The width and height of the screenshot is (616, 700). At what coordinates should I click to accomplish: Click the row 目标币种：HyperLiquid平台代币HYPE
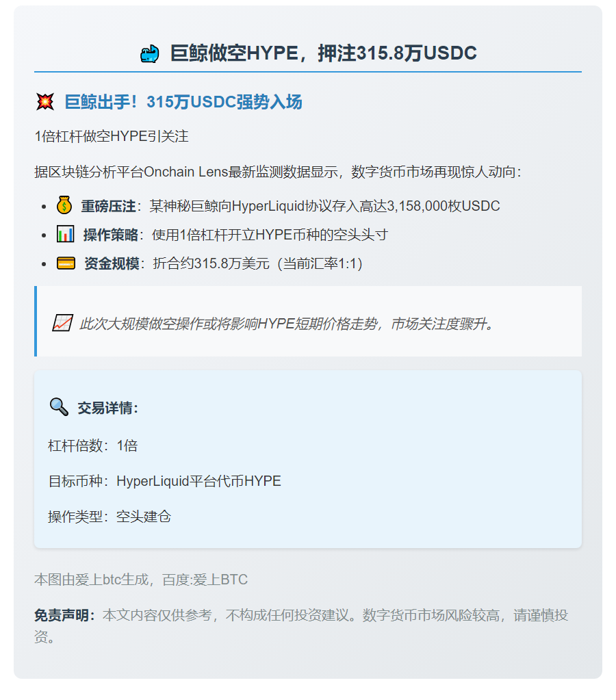[x=165, y=481]
